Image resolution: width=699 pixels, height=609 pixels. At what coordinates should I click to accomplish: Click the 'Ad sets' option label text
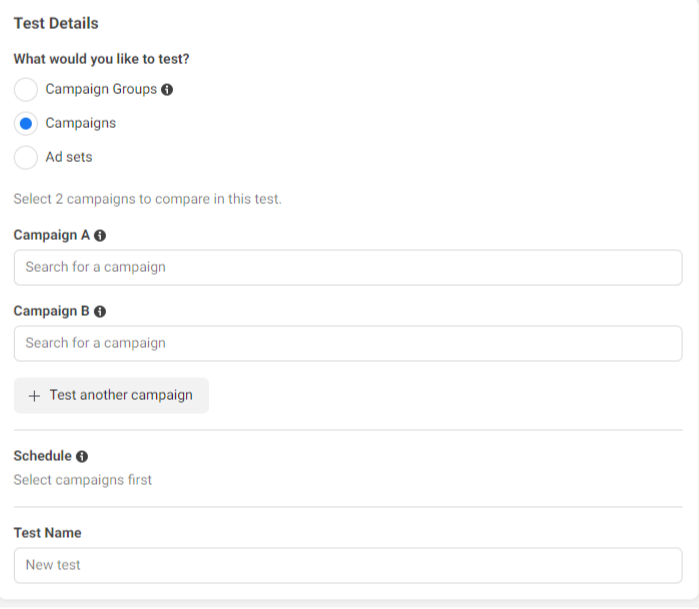[69, 157]
